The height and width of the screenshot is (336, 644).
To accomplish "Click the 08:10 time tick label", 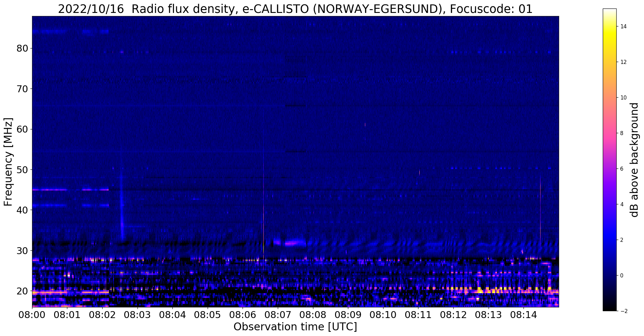I will 383,315.
